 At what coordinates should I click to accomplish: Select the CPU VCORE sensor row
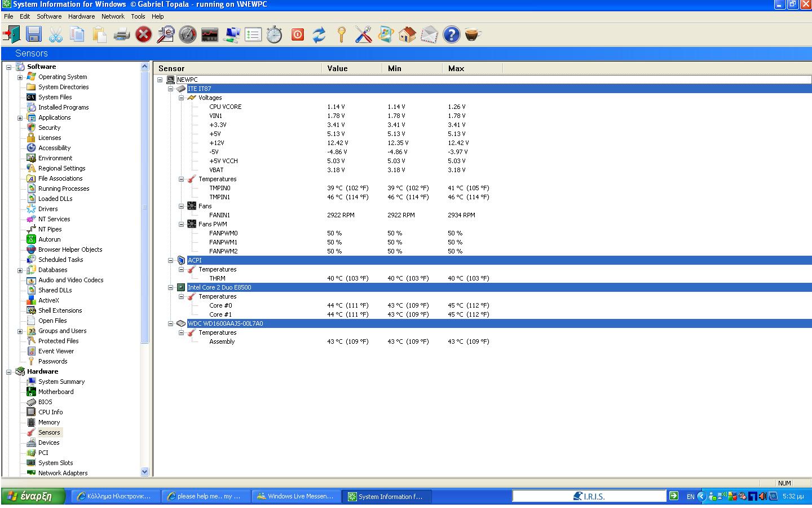(x=225, y=107)
